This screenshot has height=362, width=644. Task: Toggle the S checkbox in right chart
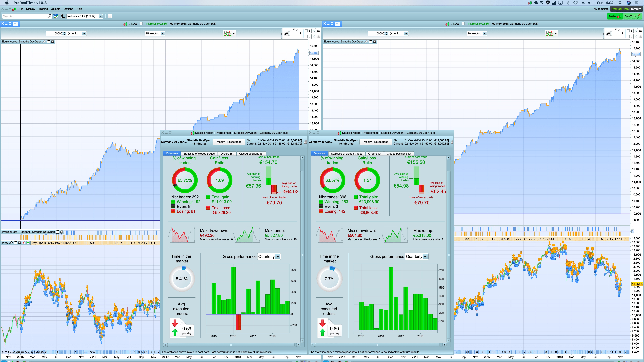point(628,31)
